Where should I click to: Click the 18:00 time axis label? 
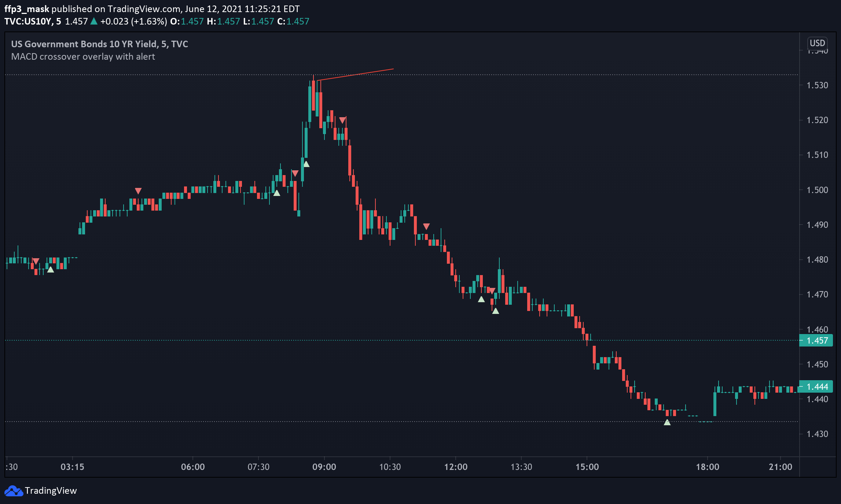(x=708, y=467)
